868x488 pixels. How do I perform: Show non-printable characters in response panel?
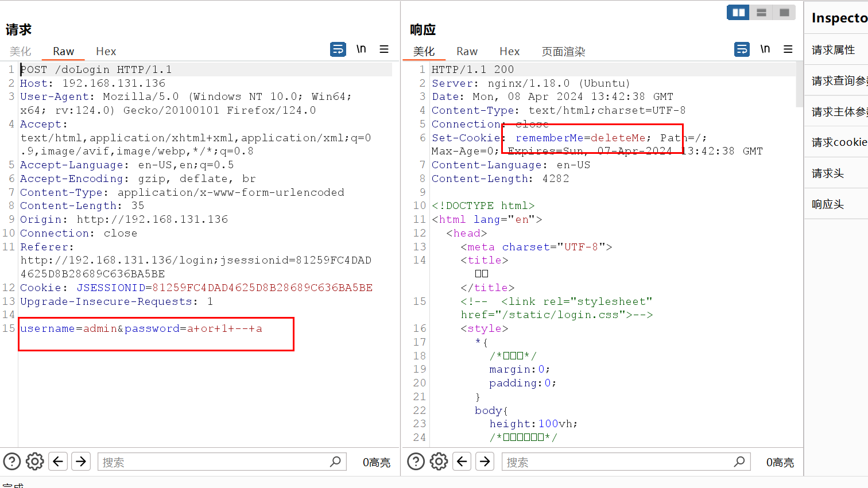click(765, 49)
